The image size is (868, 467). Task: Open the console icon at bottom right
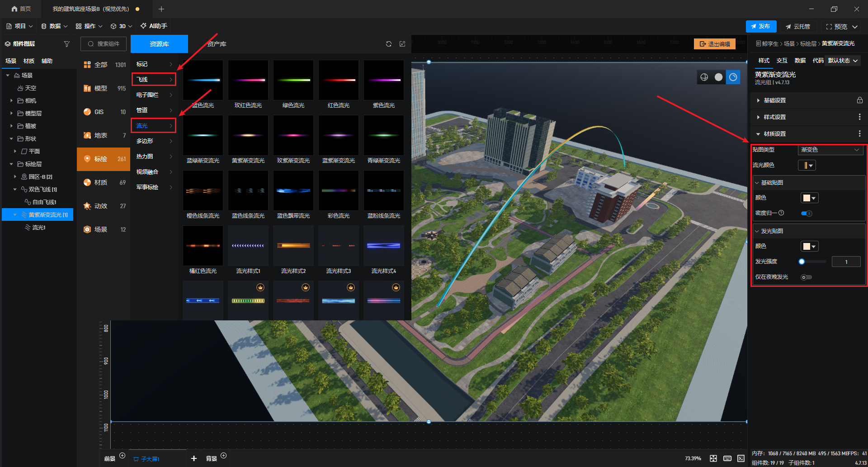coord(741,458)
